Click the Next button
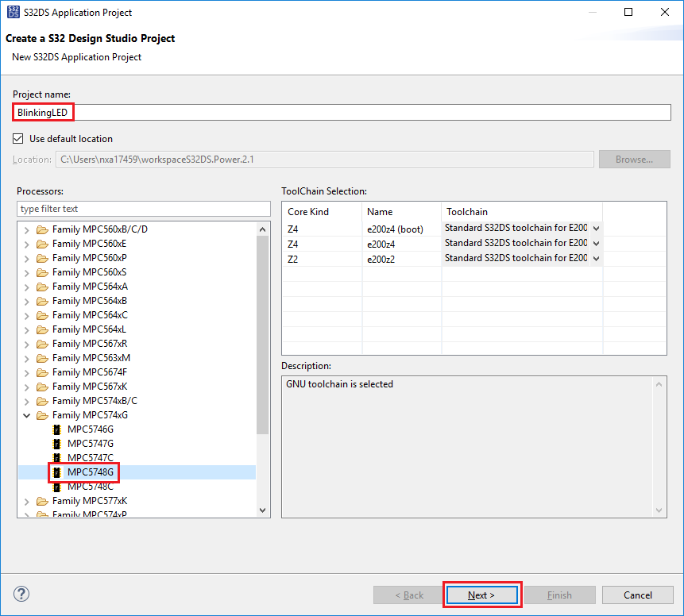The width and height of the screenshot is (684, 616). (x=481, y=595)
